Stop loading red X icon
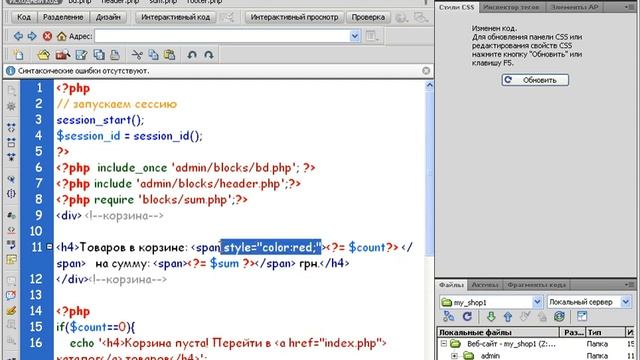 pos(47,36)
